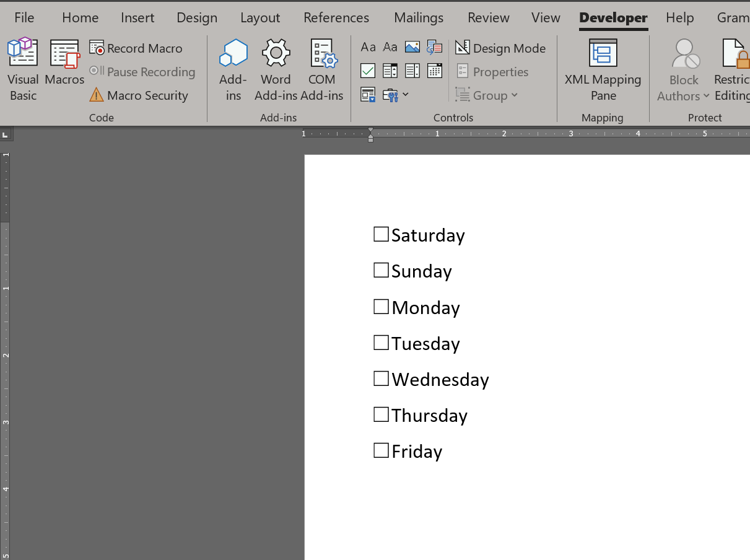Check the Wednesday checkbox
Image resolution: width=750 pixels, height=560 pixels.
point(381,378)
